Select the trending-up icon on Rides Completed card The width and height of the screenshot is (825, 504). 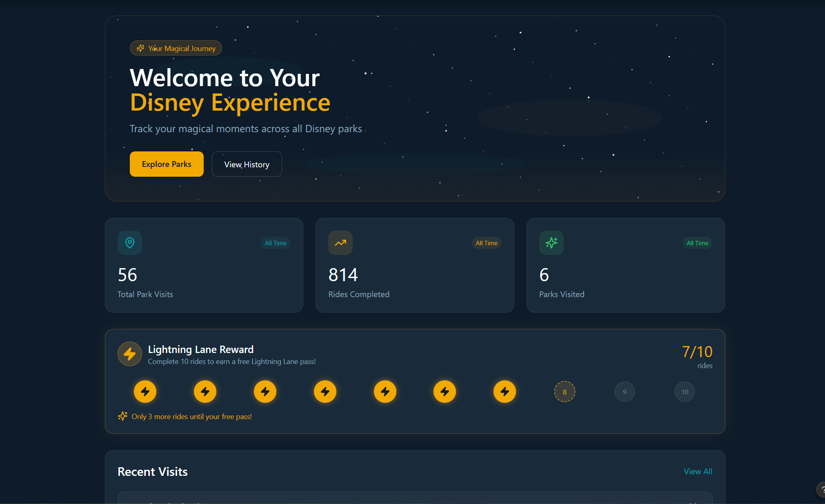pos(340,242)
